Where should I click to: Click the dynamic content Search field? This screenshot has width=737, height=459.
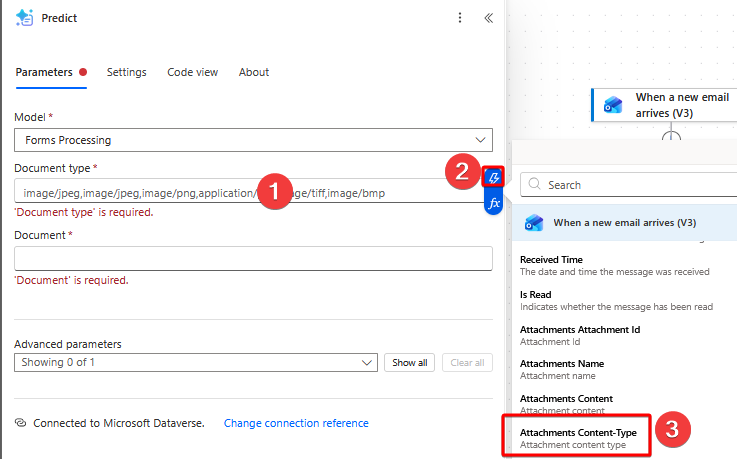[x=628, y=185]
